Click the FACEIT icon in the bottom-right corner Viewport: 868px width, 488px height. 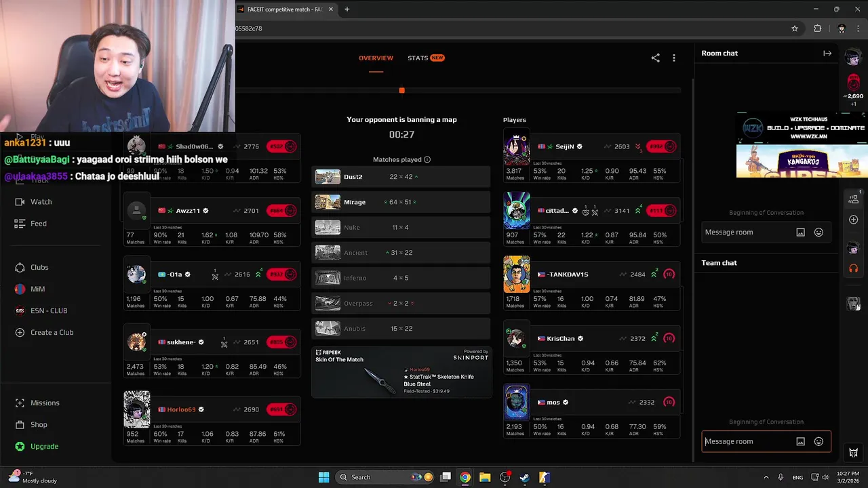point(854,453)
